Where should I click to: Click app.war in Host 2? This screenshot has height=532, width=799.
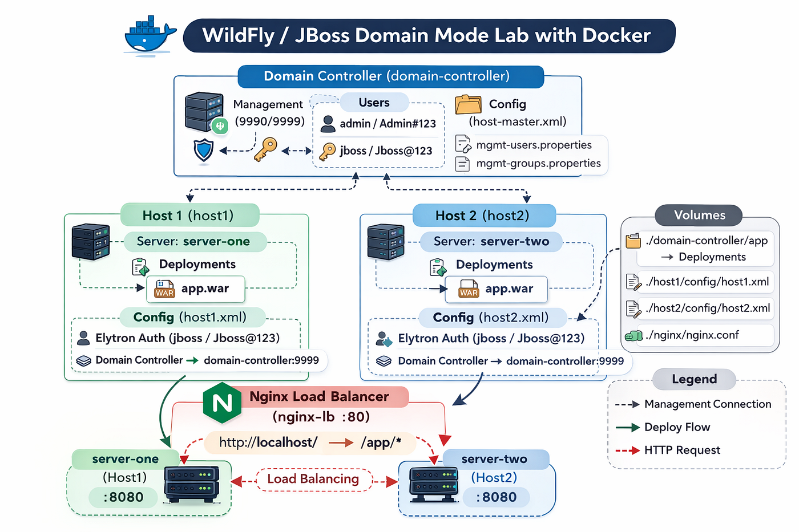(x=509, y=289)
